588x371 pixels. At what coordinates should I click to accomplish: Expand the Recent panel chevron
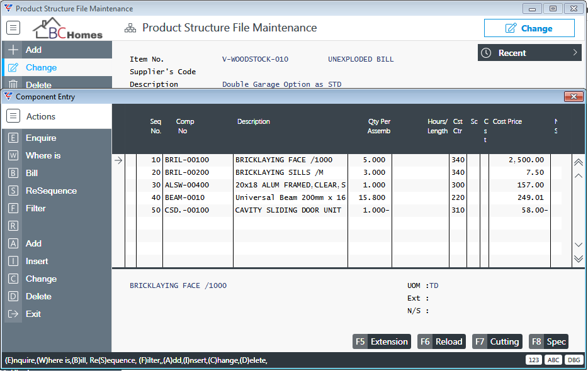click(x=575, y=52)
